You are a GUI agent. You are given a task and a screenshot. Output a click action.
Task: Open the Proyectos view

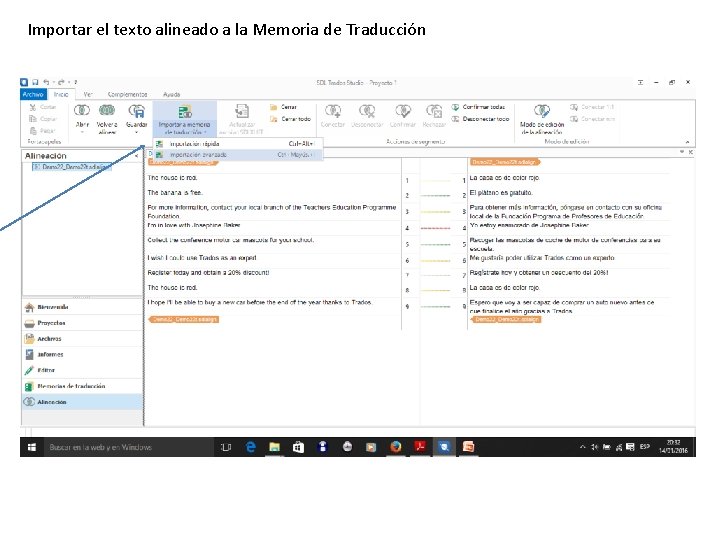coord(82,323)
